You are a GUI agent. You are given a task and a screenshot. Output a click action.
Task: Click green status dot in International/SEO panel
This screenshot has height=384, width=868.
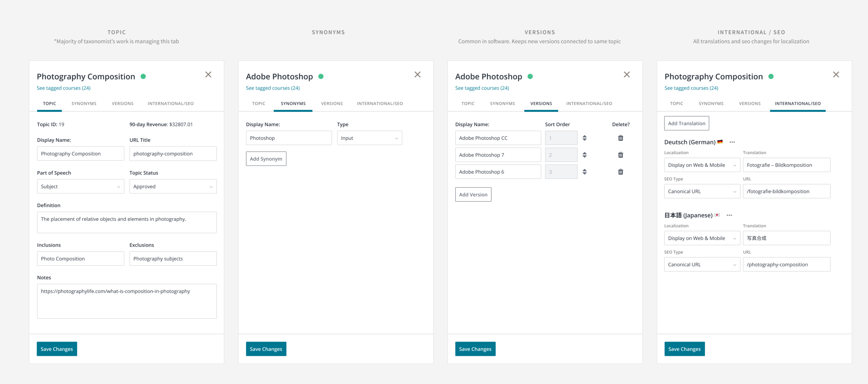click(x=771, y=76)
